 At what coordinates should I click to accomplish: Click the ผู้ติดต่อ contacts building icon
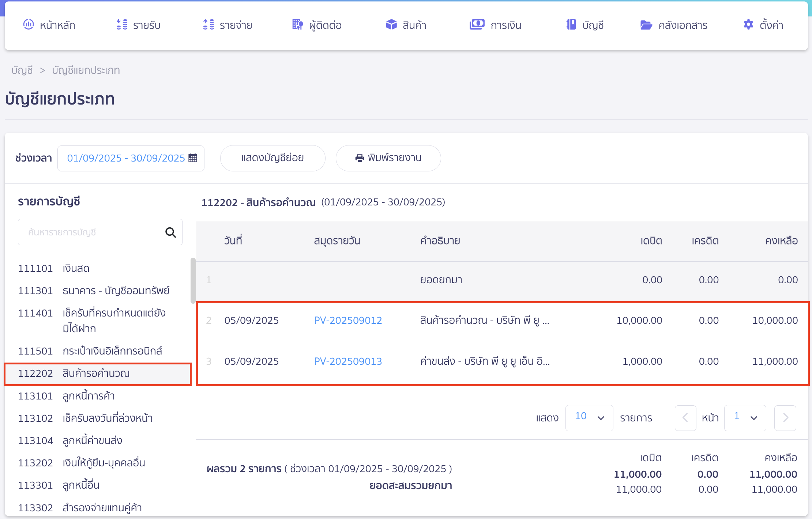pos(298,24)
